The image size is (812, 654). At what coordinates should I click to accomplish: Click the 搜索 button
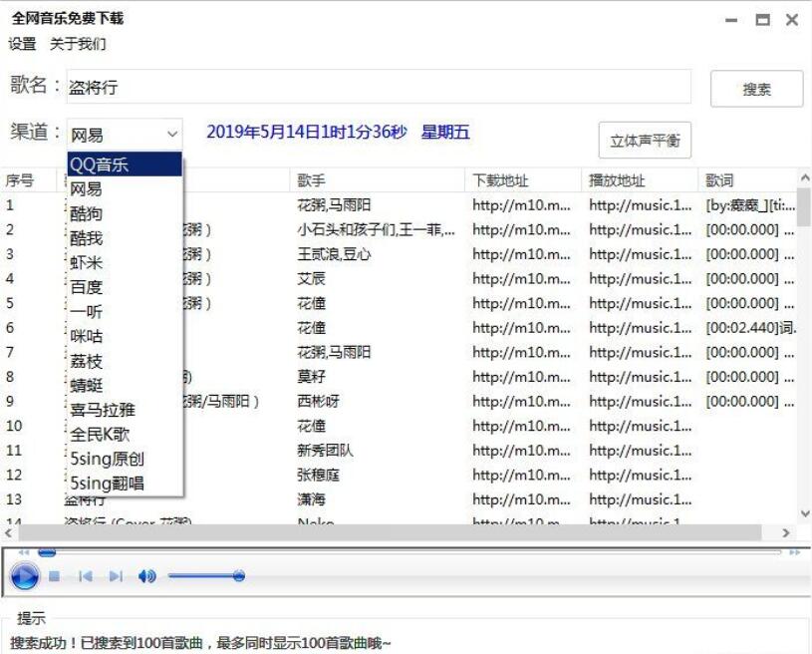click(756, 89)
